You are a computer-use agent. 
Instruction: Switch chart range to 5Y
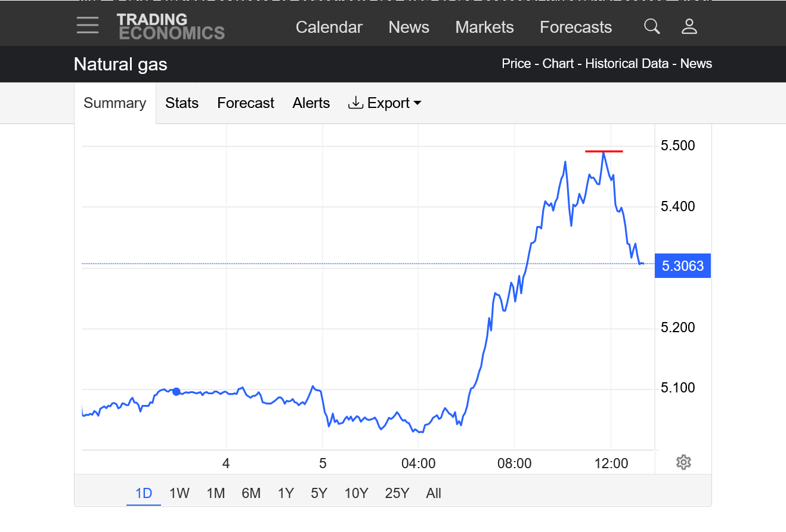(x=319, y=493)
